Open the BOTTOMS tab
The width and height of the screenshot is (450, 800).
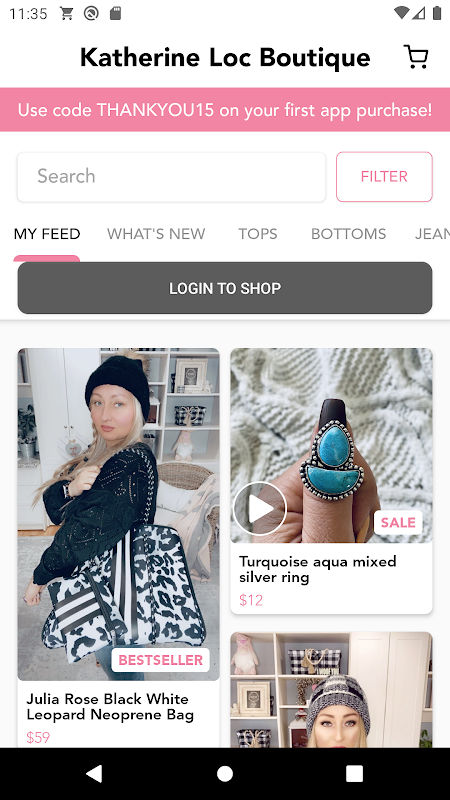click(348, 234)
